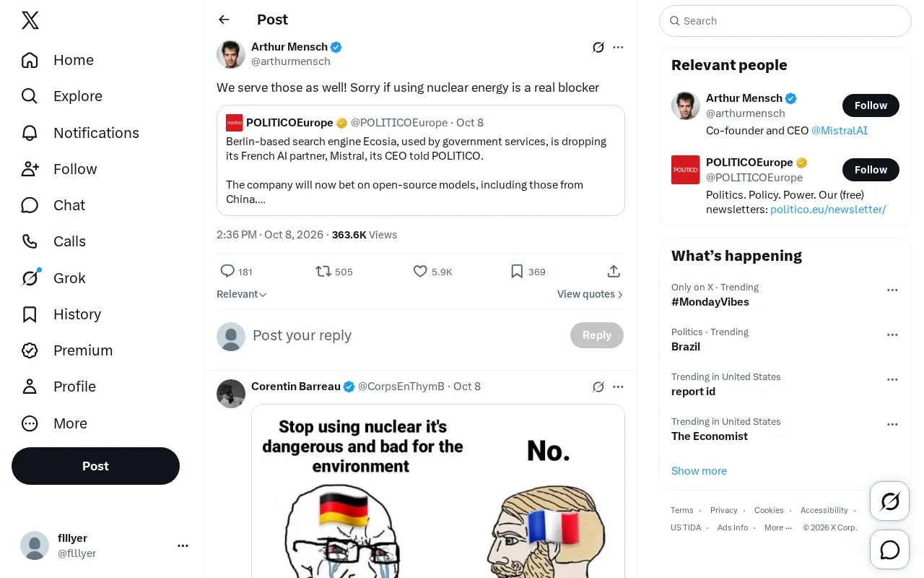
Task: Click the Search input field
Action: point(785,21)
